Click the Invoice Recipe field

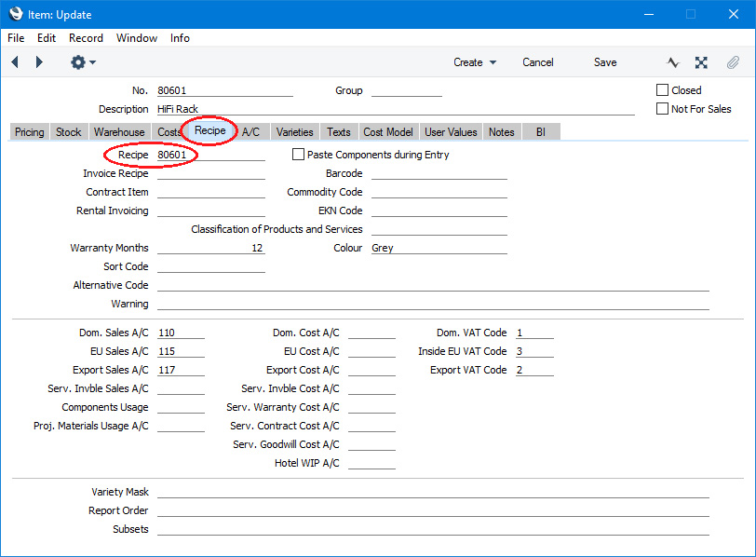[x=211, y=173]
